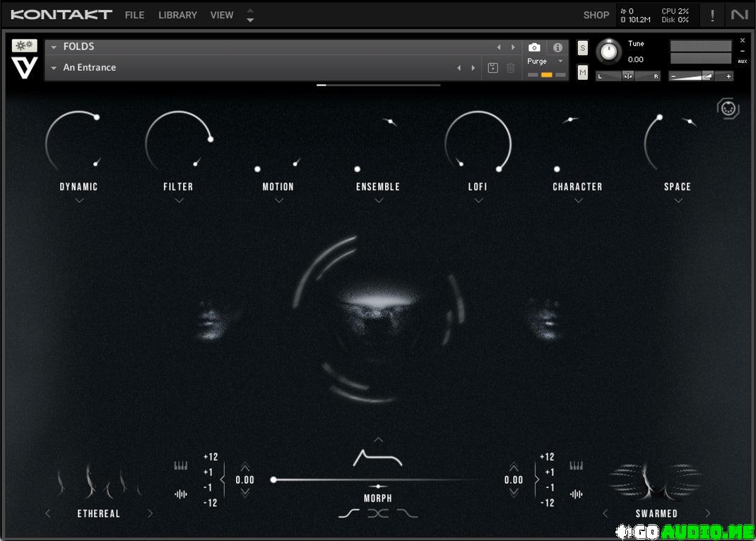Click the left layer keyboard icon

(x=181, y=465)
